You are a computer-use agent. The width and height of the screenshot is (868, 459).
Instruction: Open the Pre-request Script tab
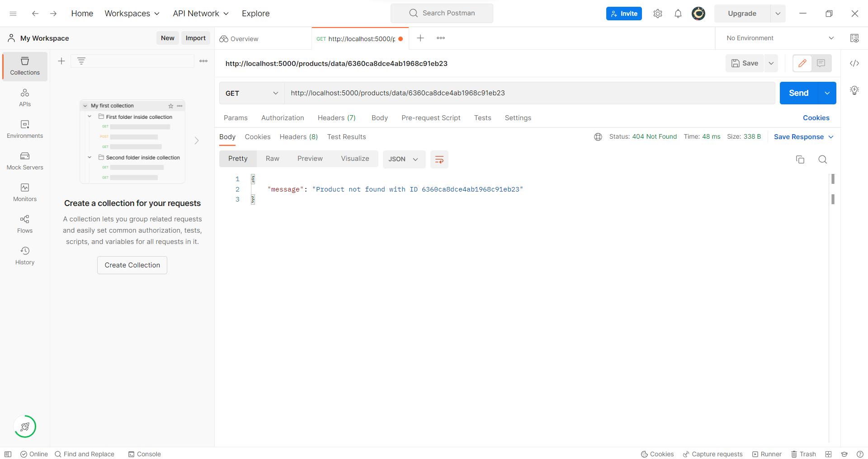pyautogui.click(x=431, y=118)
